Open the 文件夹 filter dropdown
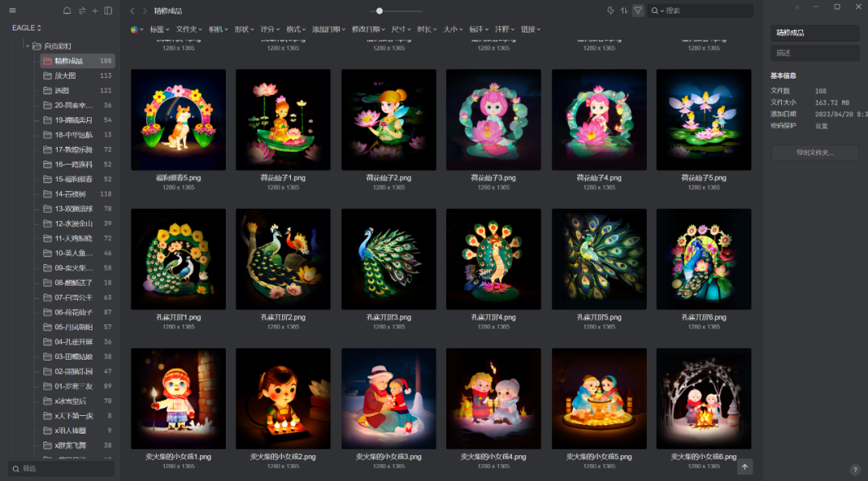This screenshot has height=481, width=868. pyautogui.click(x=189, y=29)
